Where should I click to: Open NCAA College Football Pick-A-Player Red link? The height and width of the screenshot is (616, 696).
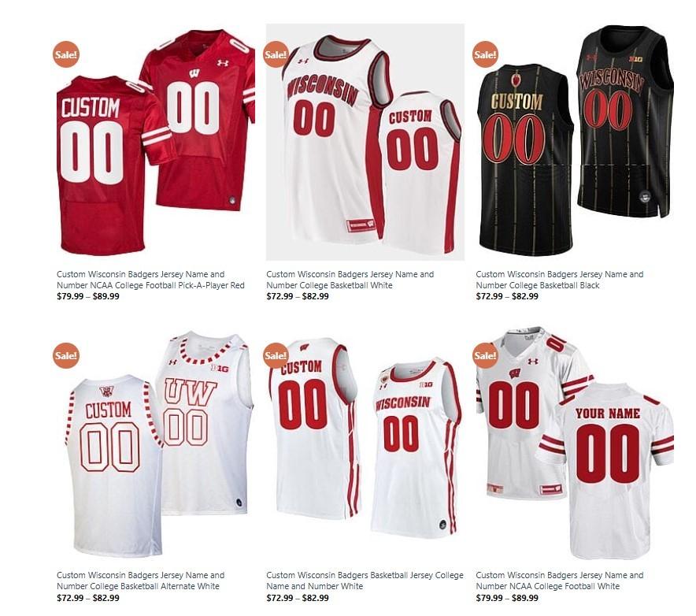tap(150, 280)
